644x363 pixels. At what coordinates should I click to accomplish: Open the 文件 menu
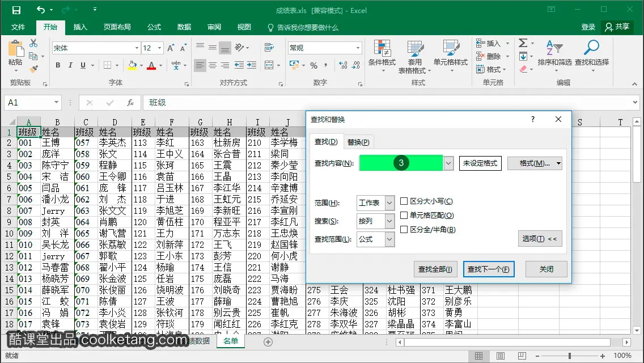point(18,27)
